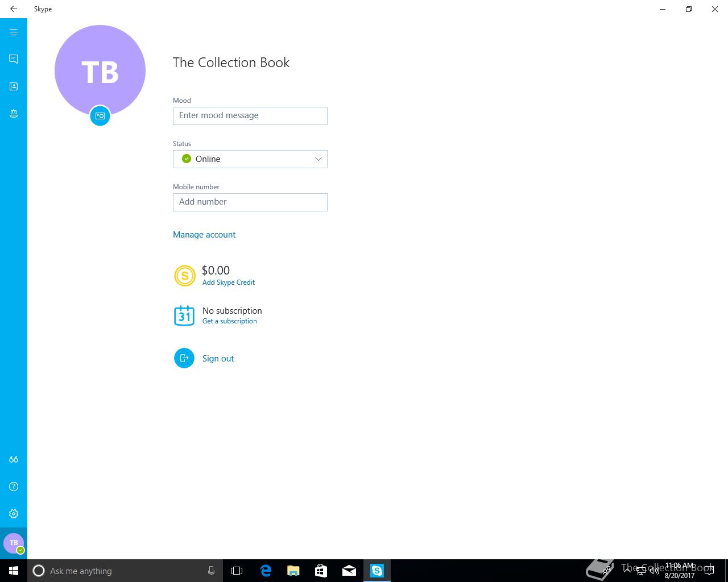The width and height of the screenshot is (728, 582).
Task: Click the Skype Credit coin icon
Action: click(184, 276)
